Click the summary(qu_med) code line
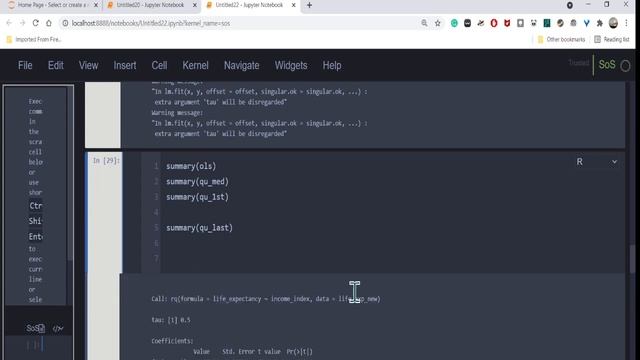 [x=197, y=182]
